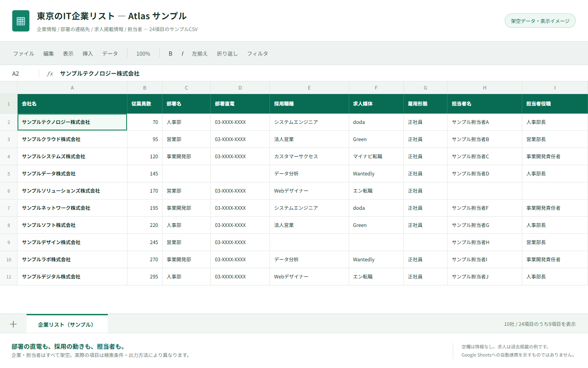This screenshot has width=588, height=368.
Task: Click the green spreadsheet app icon
Action: click(21, 21)
